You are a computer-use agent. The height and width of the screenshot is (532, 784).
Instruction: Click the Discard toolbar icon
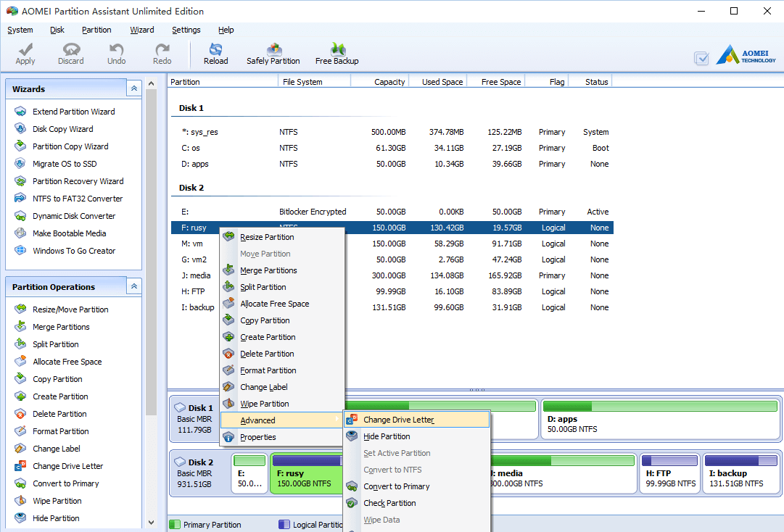tap(71, 49)
